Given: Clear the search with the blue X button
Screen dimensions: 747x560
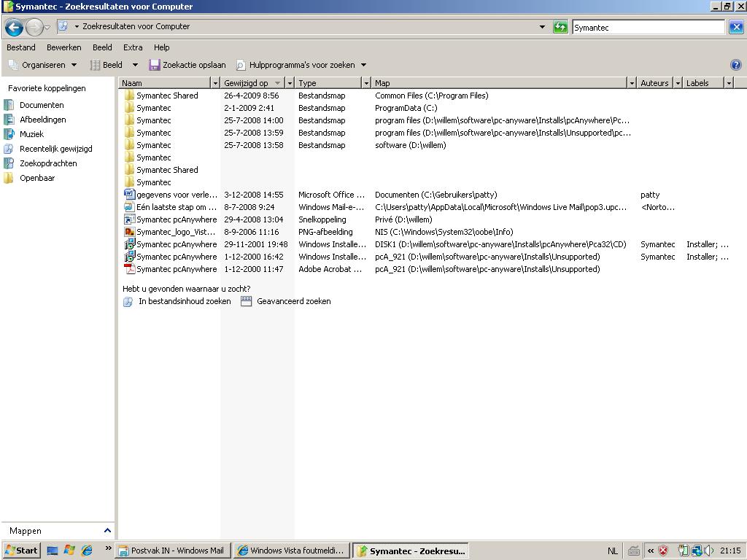Looking at the screenshot, I should (x=735, y=27).
